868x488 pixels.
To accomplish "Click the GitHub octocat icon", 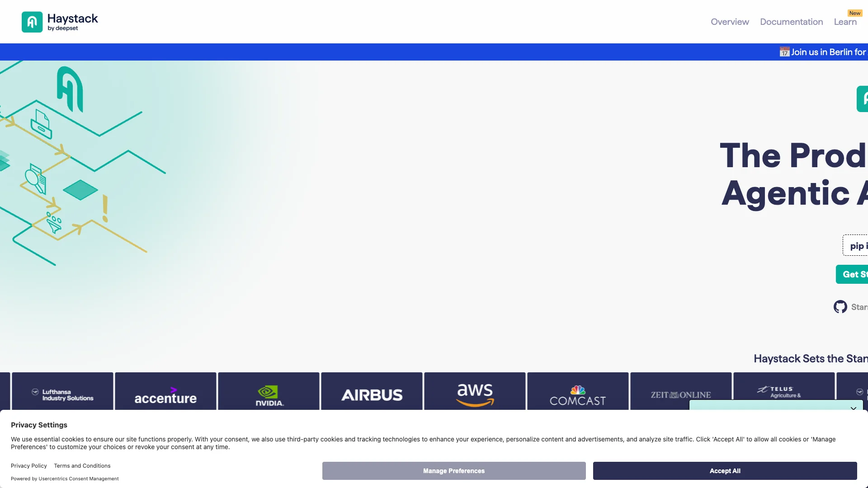I will (x=840, y=307).
